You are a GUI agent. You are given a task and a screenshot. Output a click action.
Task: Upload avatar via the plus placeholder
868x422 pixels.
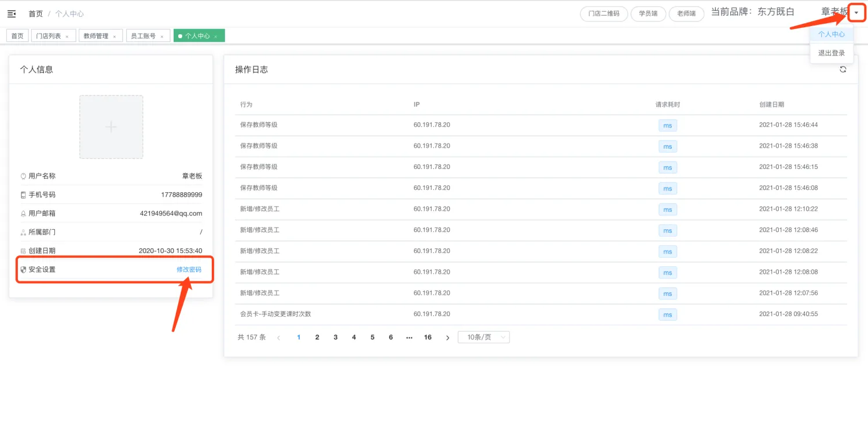(111, 127)
